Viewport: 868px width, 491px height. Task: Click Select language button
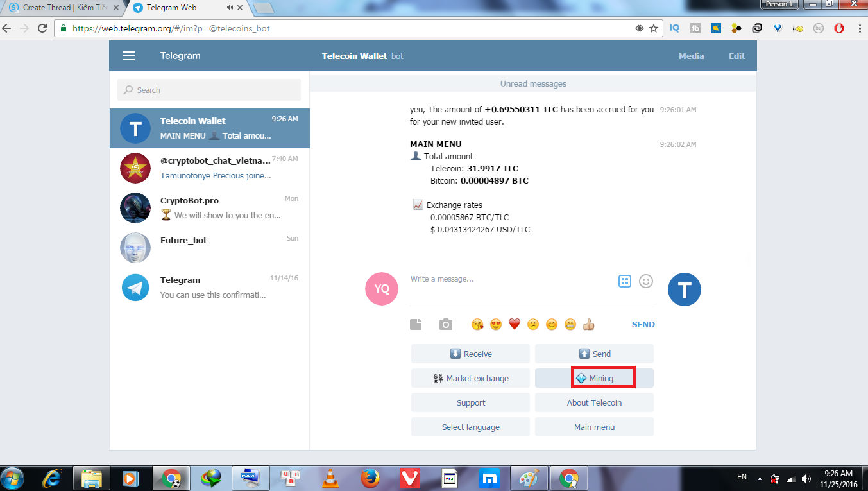tap(470, 427)
